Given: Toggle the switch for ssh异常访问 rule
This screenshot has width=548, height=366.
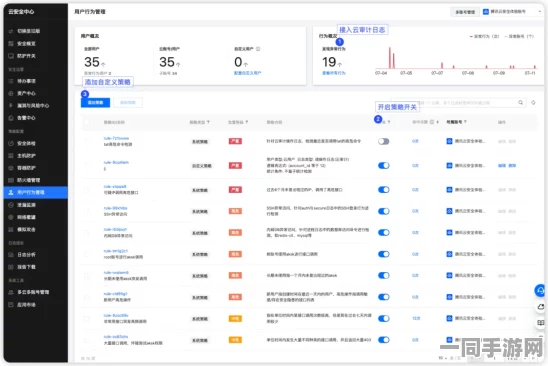Looking at the screenshot, I should 383,211.
